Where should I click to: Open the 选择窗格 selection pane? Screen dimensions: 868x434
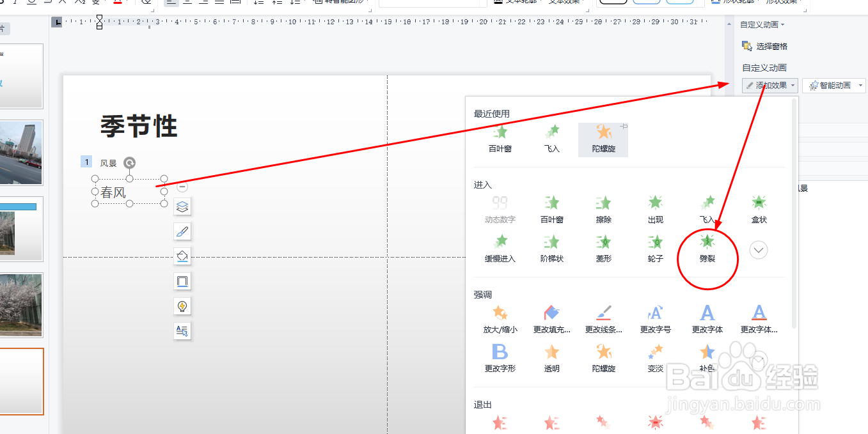click(x=764, y=46)
